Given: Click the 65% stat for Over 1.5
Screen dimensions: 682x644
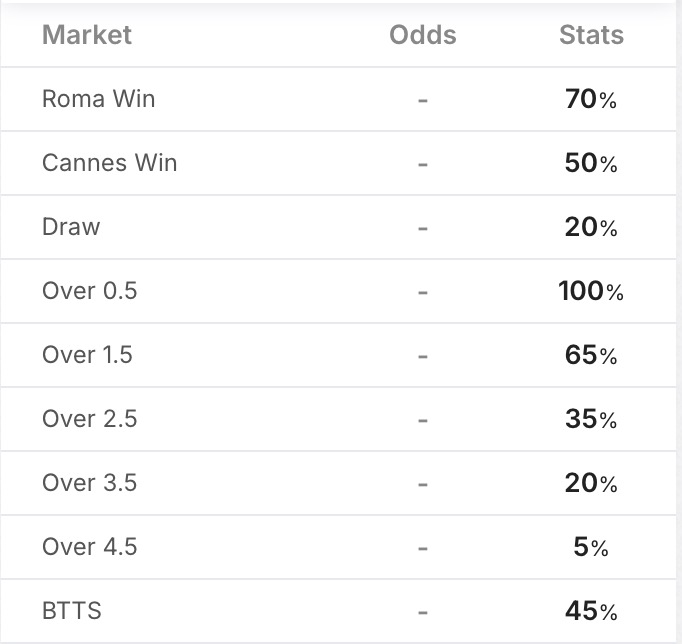Looking at the screenshot, I should pos(591,355).
